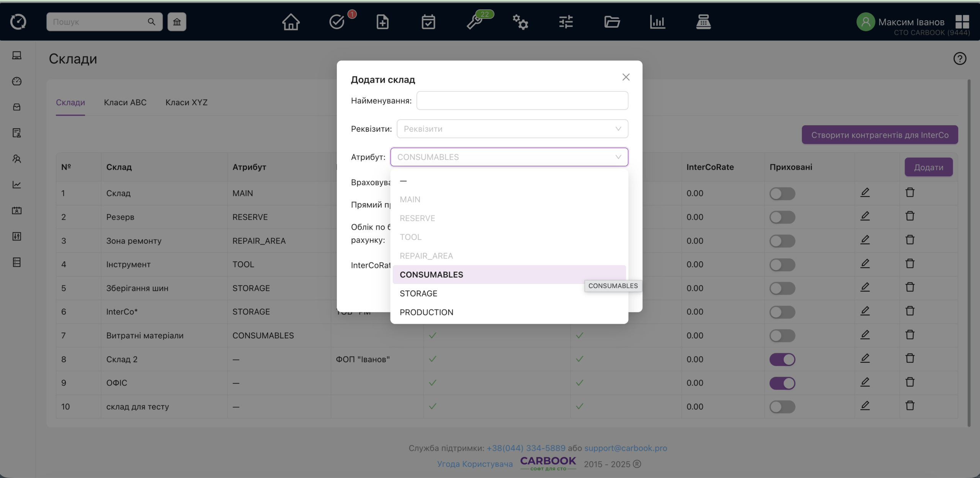Click the wrench icon with badge 22
The image size is (980, 478).
click(475, 22)
